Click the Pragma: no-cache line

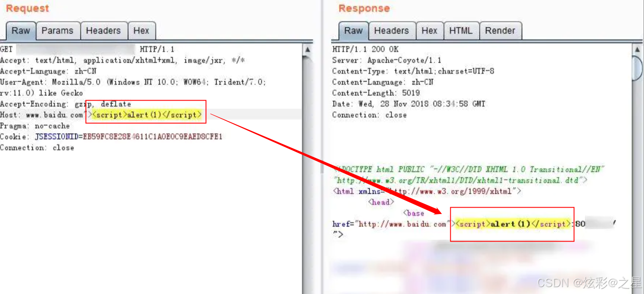tap(35, 126)
